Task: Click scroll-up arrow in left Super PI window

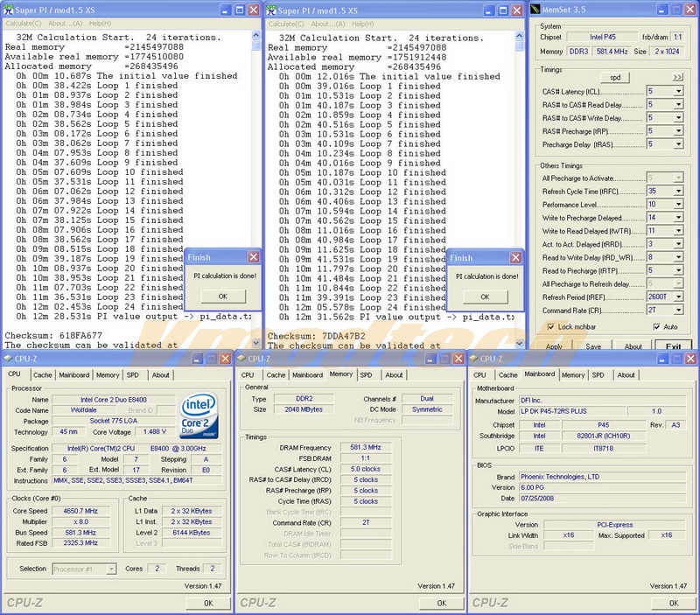Action: (x=255, y=35)
